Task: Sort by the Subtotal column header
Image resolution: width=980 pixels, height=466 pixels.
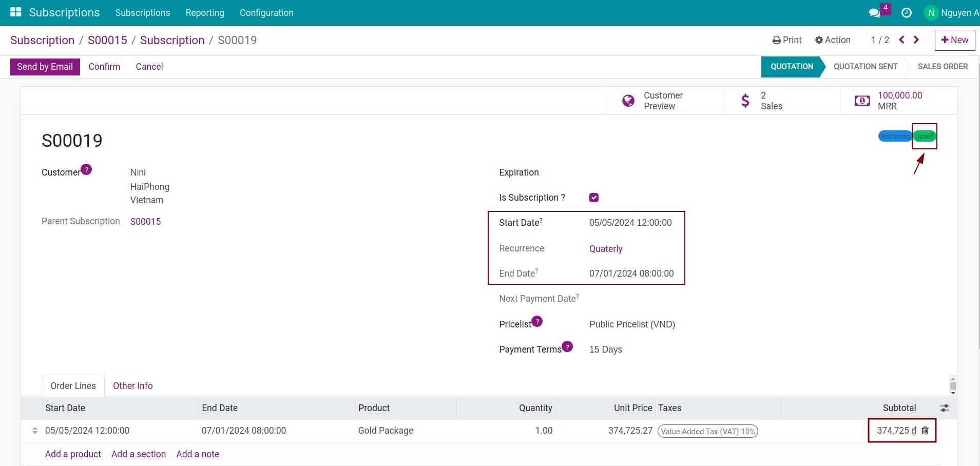Action: click(x=899, y=408)
